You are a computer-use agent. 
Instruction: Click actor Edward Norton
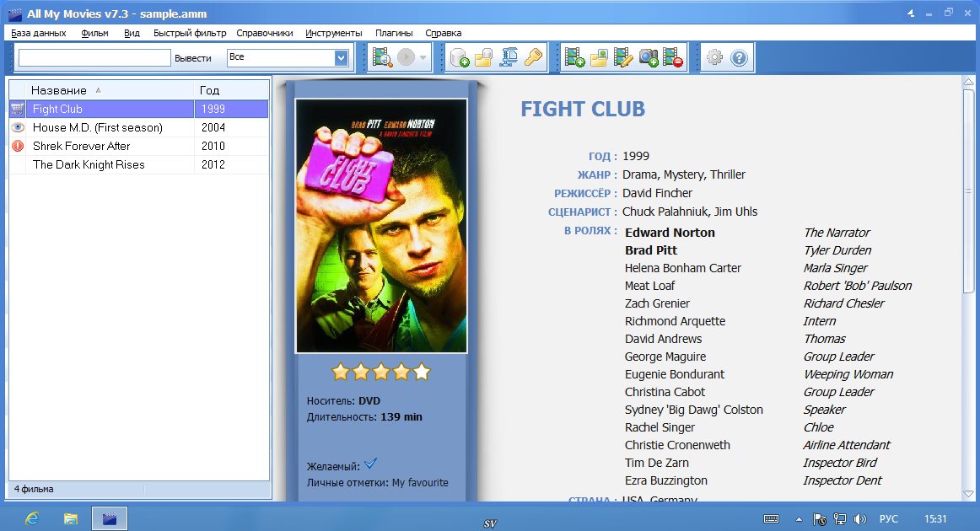click(670, 233)
